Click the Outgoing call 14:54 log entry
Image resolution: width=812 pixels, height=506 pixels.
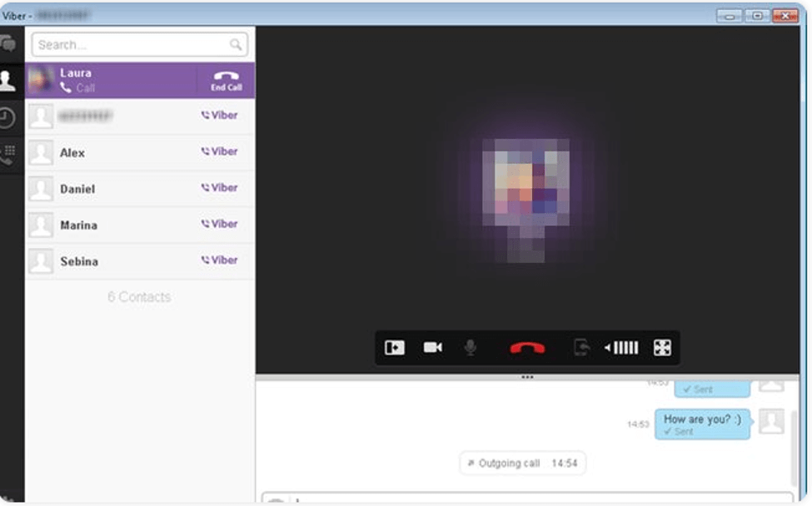coord(522,463)
